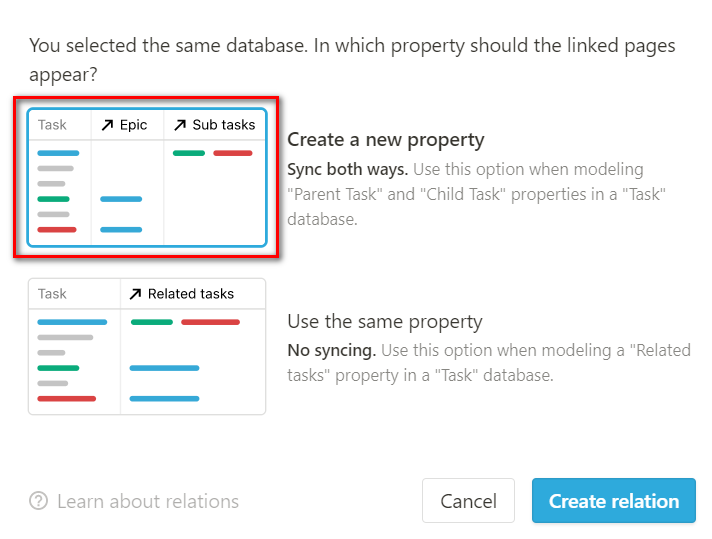Click the Related tasks column header label

191,294
